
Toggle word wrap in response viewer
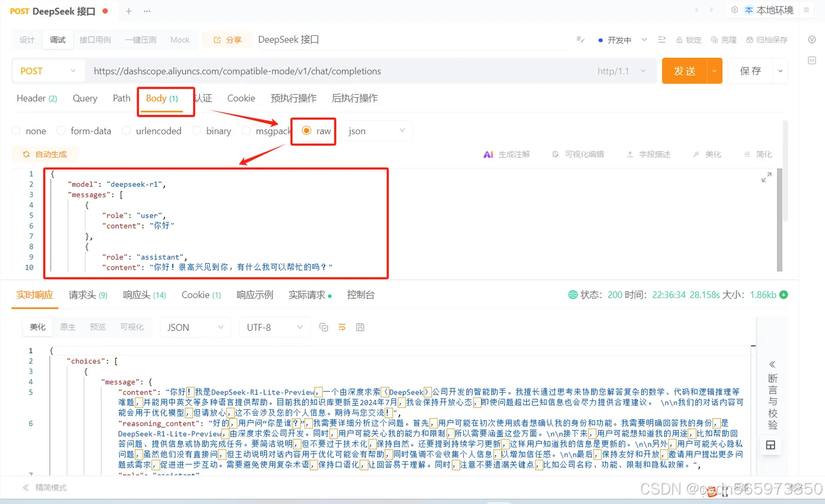pos(341,327)
